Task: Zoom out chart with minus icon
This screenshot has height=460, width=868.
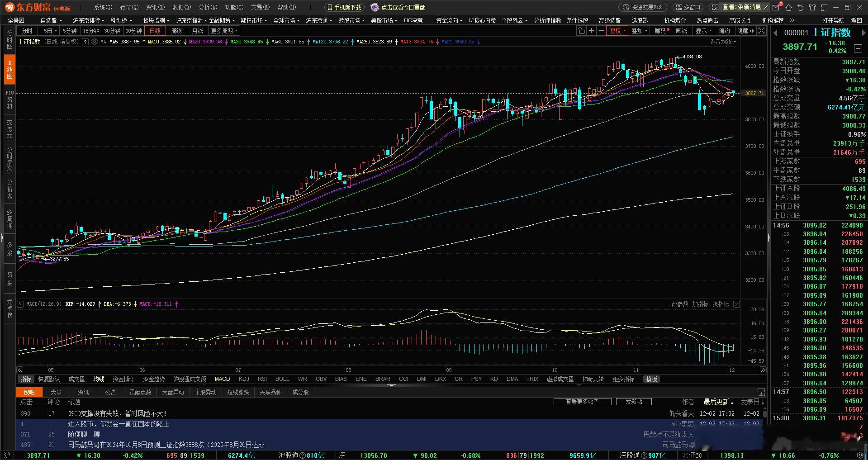Action: 601,31
